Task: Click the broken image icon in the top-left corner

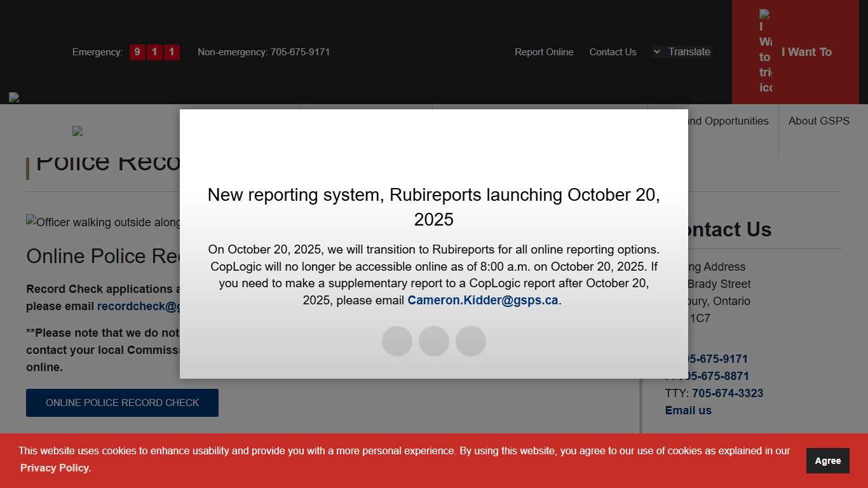Action: pyautogui.click(x=14, y=97)
